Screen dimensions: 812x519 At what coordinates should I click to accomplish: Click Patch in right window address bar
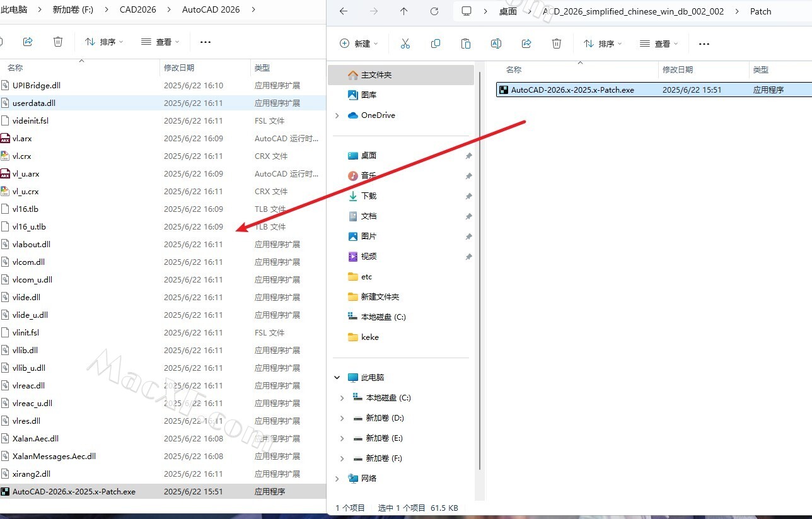[760, 11]
